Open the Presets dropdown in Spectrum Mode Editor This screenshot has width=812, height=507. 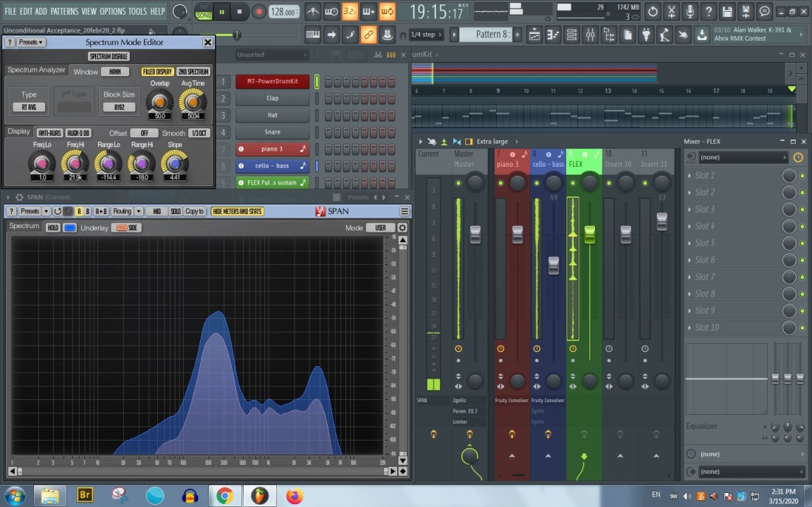(31, 43)
